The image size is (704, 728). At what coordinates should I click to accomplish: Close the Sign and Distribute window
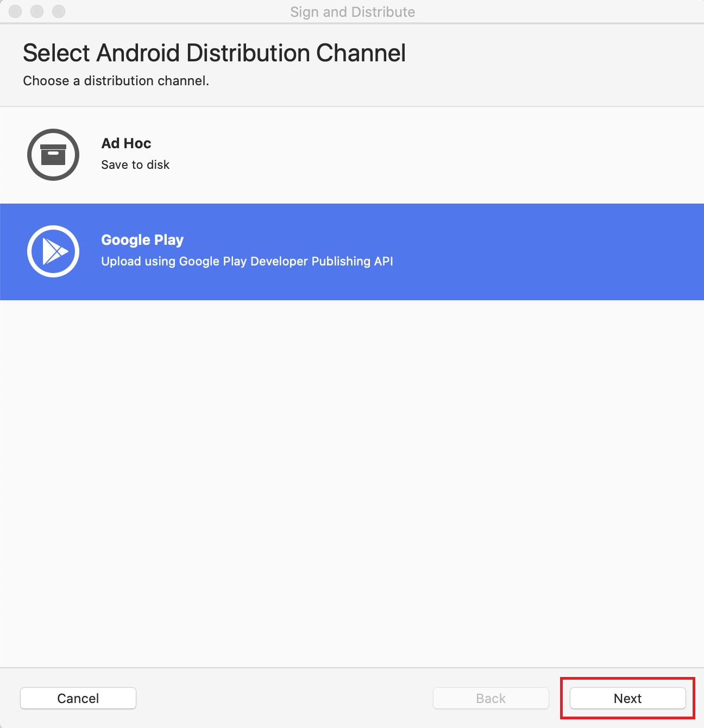coord(15,11)
